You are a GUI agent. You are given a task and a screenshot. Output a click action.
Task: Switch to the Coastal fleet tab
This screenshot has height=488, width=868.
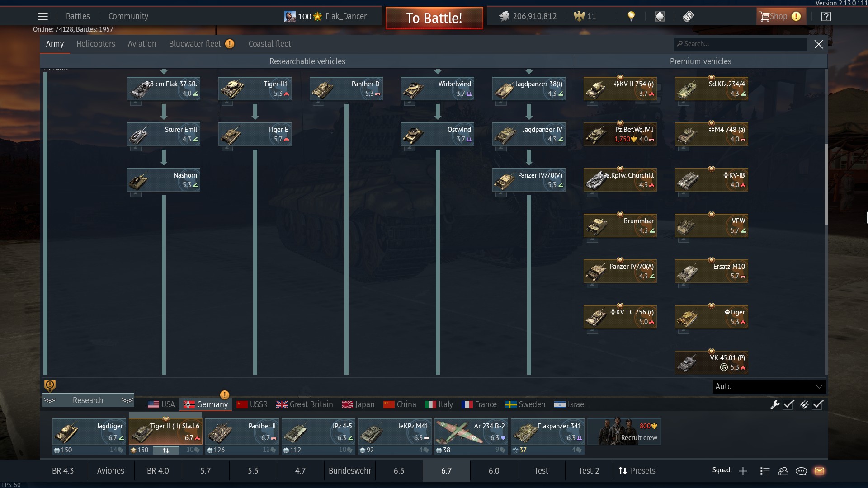point(270,44)
